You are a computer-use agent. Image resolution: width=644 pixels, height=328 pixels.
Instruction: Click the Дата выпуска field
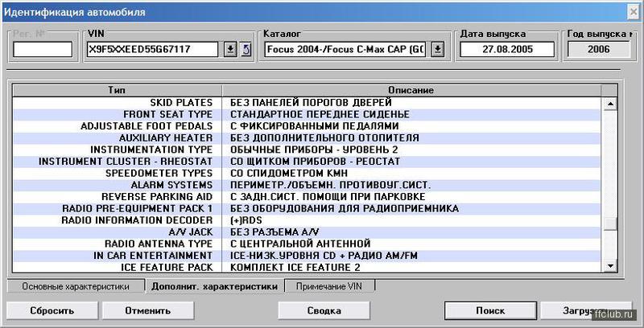tap(507, 50)
